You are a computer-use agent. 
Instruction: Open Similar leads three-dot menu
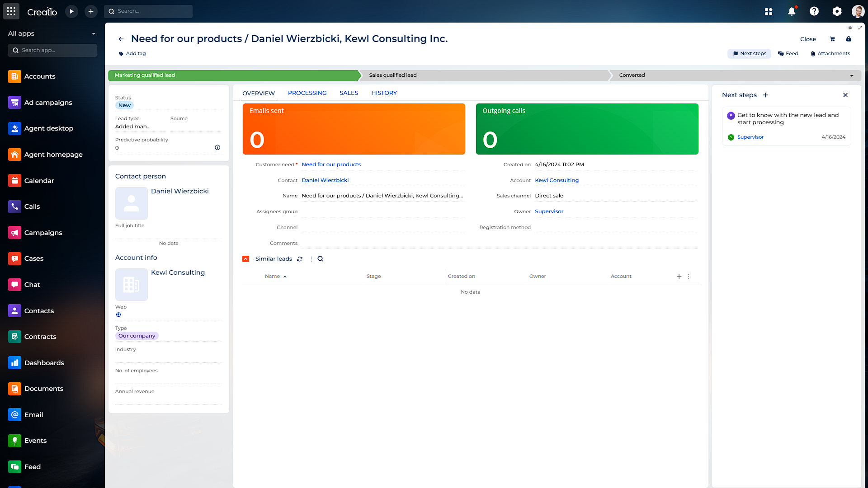click(311, 259)
